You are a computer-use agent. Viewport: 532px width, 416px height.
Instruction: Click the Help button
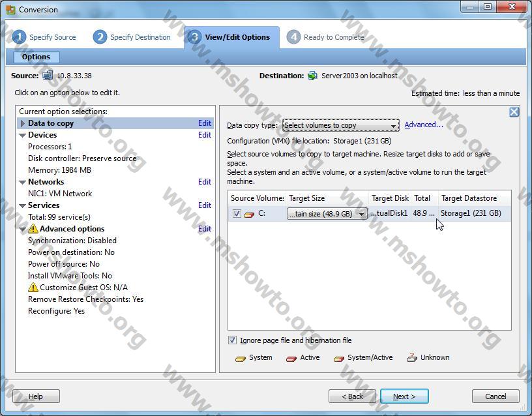pos(36,396)
